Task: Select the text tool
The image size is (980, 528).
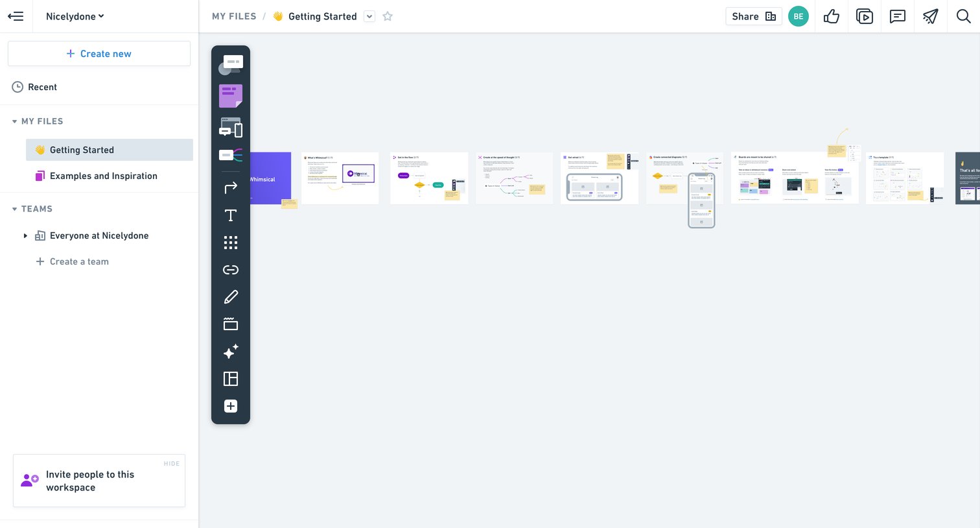Action: coord(231,215)
